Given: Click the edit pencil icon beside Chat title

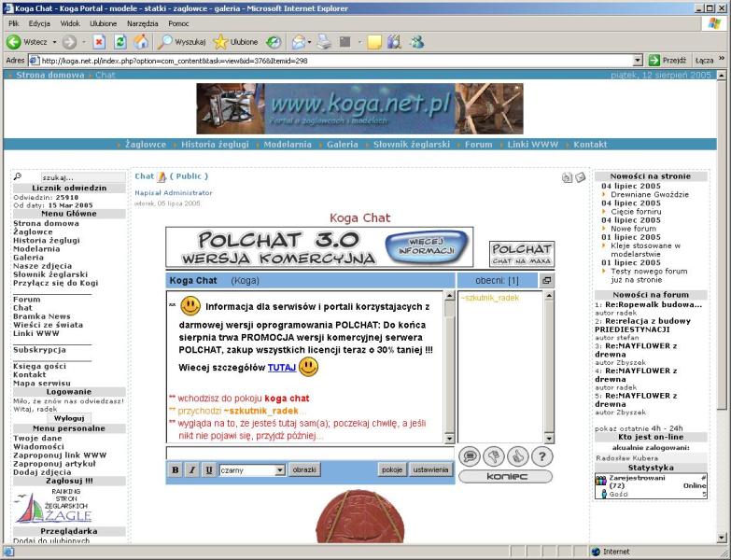Looking at the screenshot, I should point(162,176).
